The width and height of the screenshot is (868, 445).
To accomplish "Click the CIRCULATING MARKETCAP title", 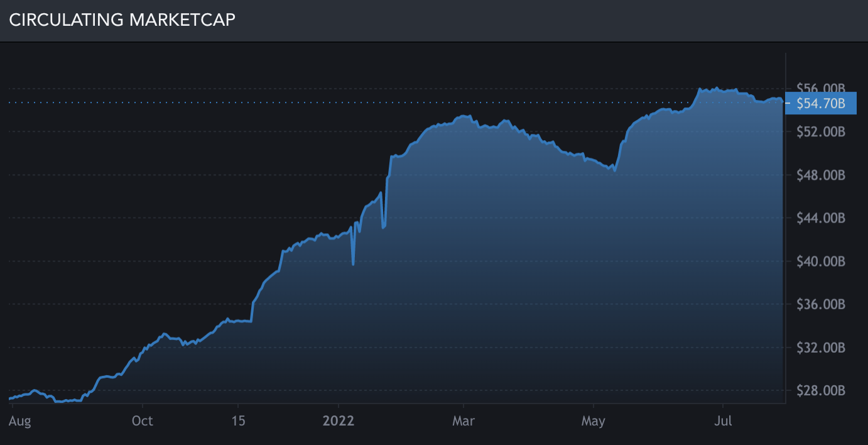I will (x=122, y=19).
